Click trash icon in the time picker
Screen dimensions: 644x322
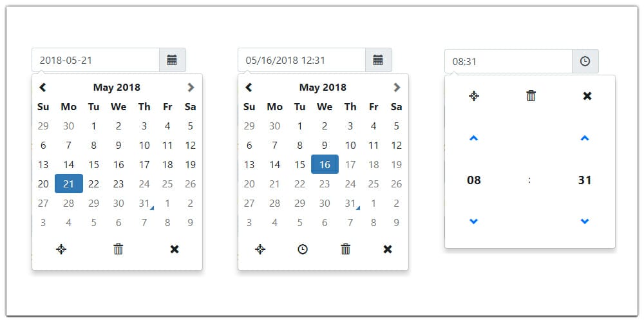(531, 96)
